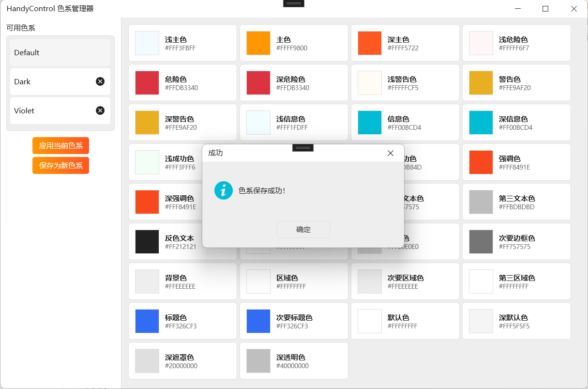Click the 深遮罩色 swatch
Viewport: 588px width, 389px height.
[x=147, y=361]
